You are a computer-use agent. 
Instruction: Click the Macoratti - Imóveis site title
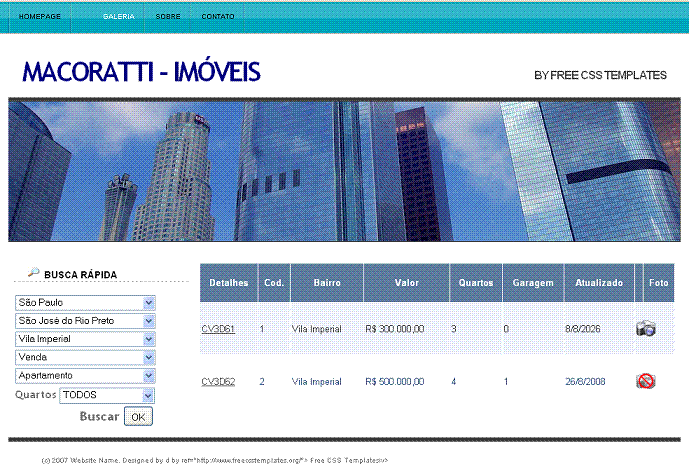click(141, 72)
